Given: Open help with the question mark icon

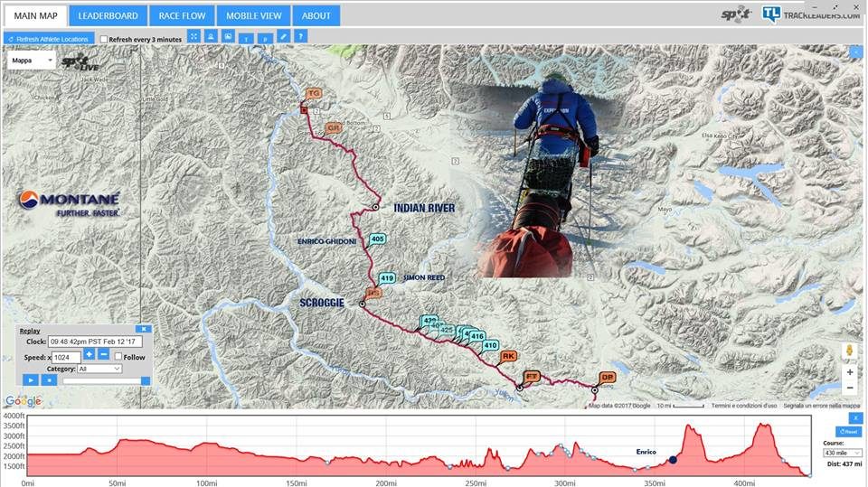Looking at the screenshot, I should tap(300, 36).
